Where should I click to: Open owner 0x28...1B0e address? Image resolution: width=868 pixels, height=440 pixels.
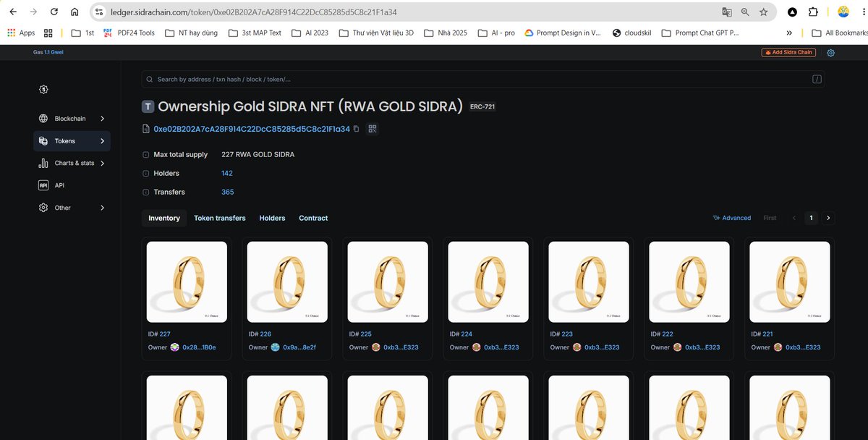pos(199,347)
